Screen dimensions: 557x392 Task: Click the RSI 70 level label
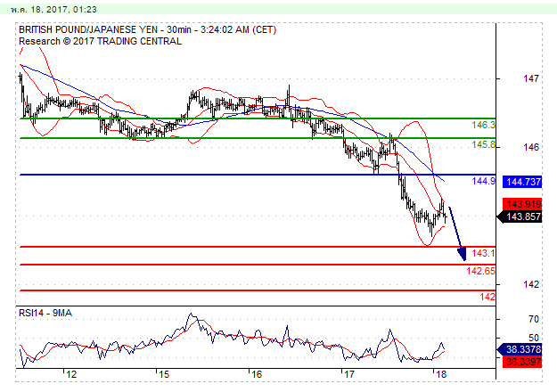(x=534, y=319)
